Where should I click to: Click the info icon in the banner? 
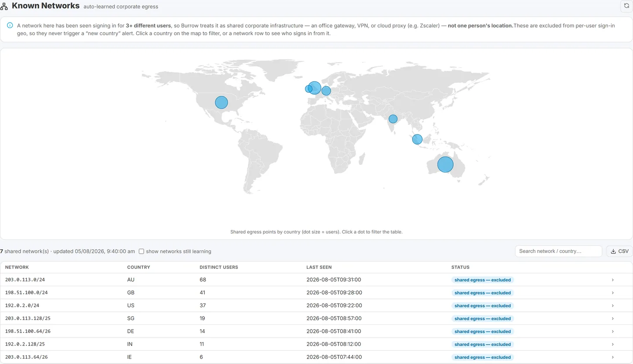pos(10,25)
